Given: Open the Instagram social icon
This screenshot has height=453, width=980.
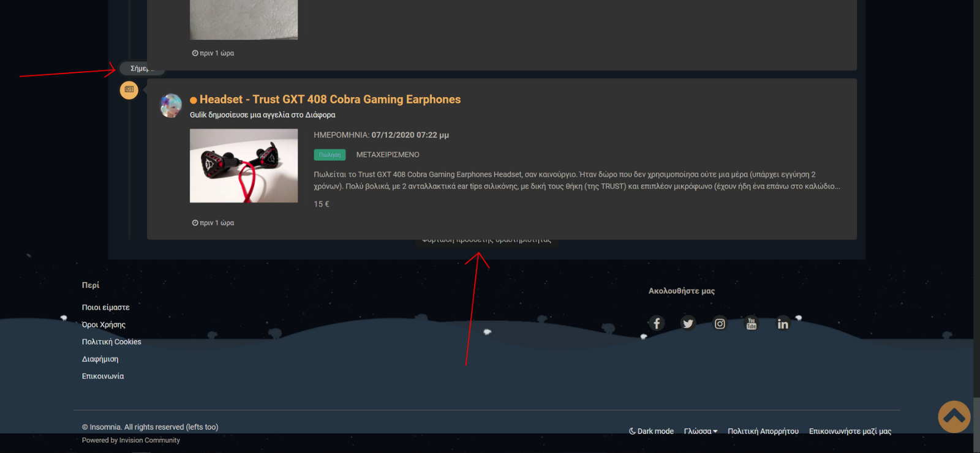Looking at the screenshot, I should (720, 323).
